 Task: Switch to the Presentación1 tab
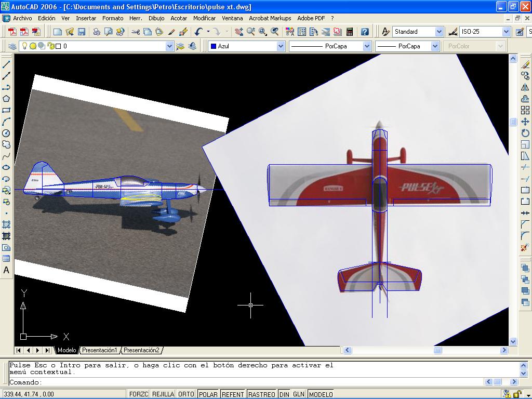tap(100, 350)
